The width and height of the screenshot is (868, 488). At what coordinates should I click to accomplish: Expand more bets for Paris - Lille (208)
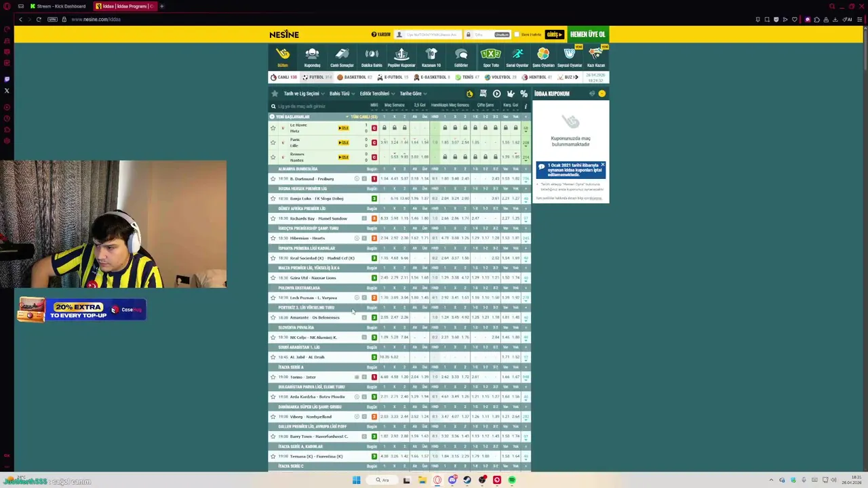pyautogui.click(x=526, y=142)
